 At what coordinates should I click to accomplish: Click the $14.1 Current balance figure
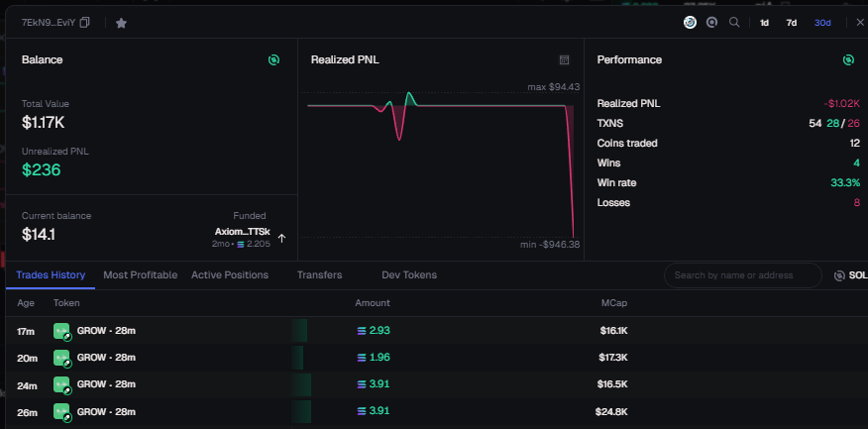click(39, 235)
